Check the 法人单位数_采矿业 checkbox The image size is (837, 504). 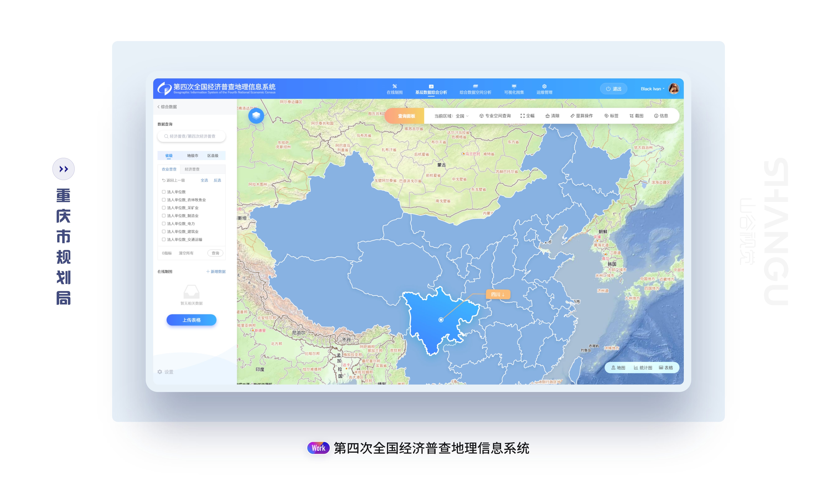(x=164, y=208)
